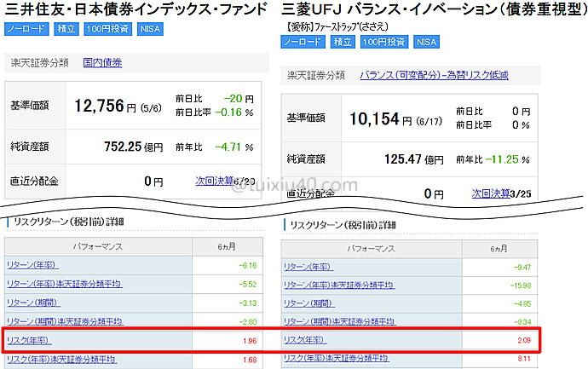Open リターン(期間)楽天証券分類平均 link in left table
This screenshot has width=588, height=369.
[66, 321]
